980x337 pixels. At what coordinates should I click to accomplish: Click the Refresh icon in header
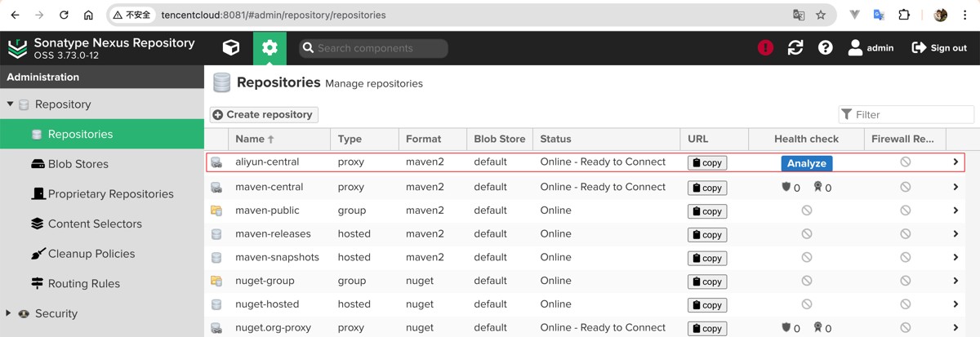795,48
